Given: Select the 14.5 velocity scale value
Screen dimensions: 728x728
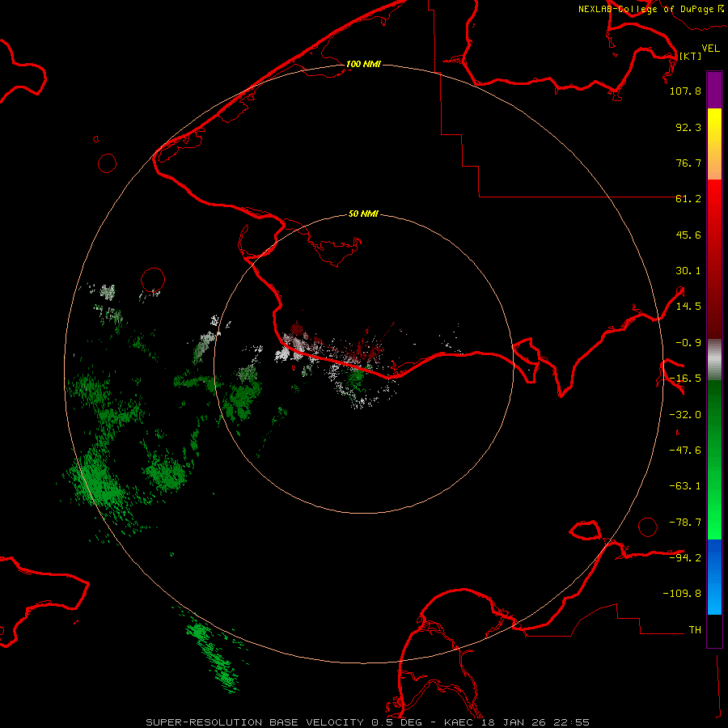Looking at the screenshot, I should click(x=688, y=307).
